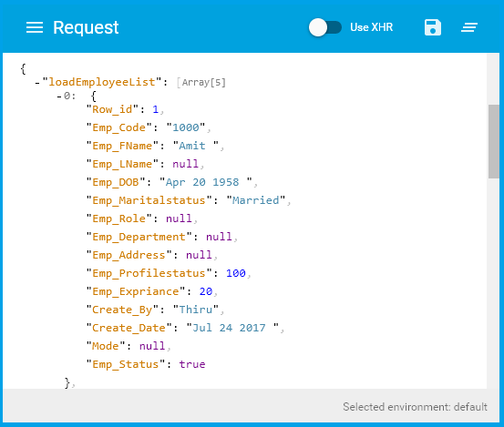Image resolution: width=504 pixels, height=427 pixels.
Task: Collapse the loadEmployeeList array node
Action: tap(37, 83)
